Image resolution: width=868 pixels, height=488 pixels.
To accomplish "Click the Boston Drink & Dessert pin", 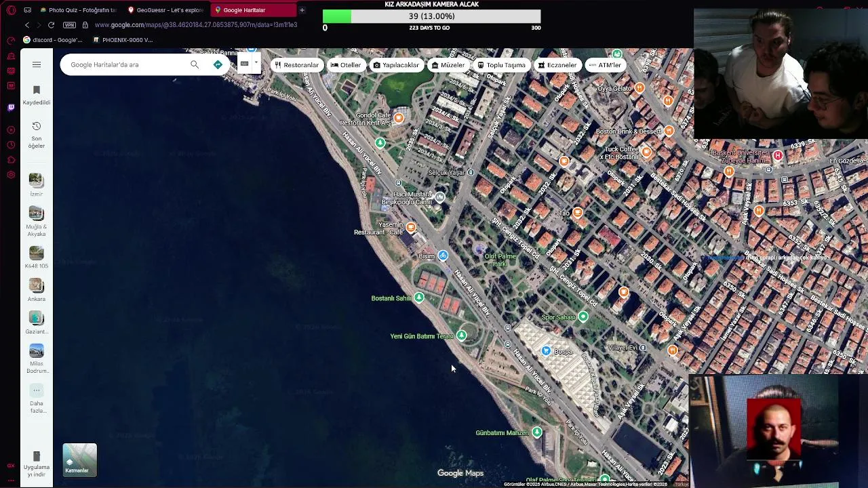I will pos(669,131).
